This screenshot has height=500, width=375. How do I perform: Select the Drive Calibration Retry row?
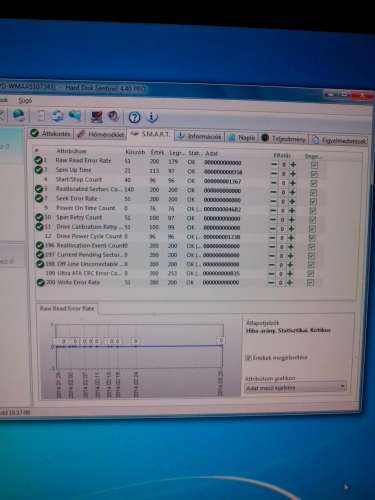click(177, 227)
